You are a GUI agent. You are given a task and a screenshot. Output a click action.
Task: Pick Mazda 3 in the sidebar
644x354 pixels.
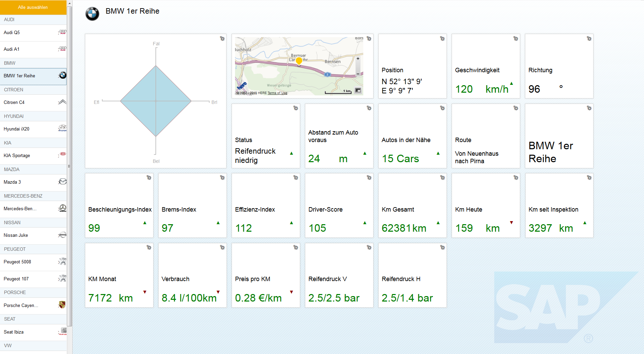33,182
